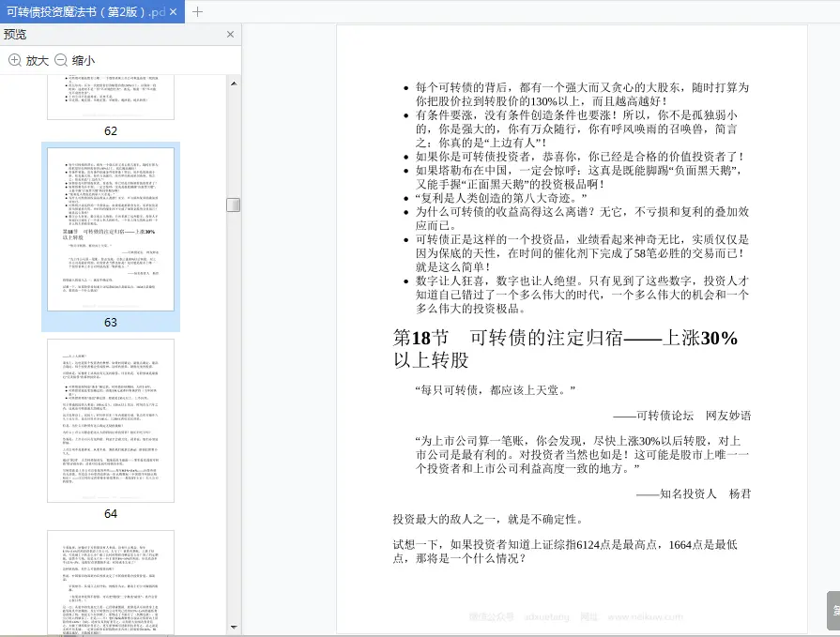Click thumbnail scrollbar up arrow
Screen dimensions: 840x637
pyautogui.click(x=234, y=83)
